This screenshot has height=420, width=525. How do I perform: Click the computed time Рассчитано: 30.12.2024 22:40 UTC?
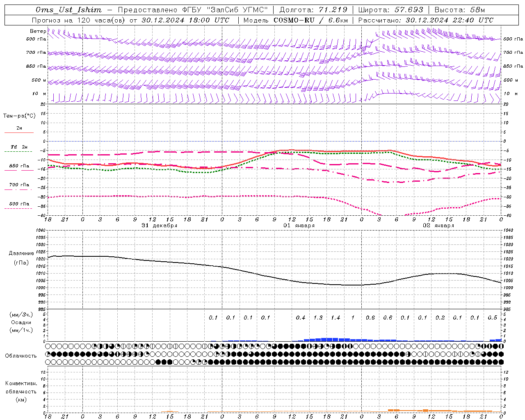426,20
